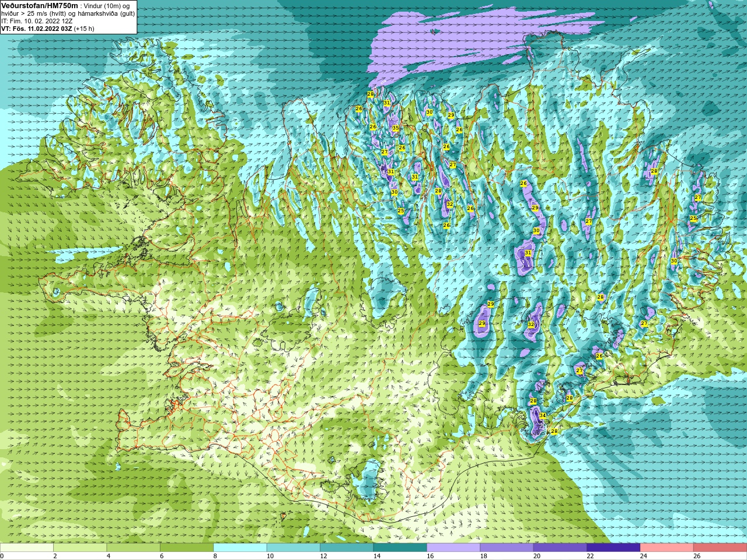Click the legend tick label '16'
This screenshot has height=560, width=747.
coord(430,556)
